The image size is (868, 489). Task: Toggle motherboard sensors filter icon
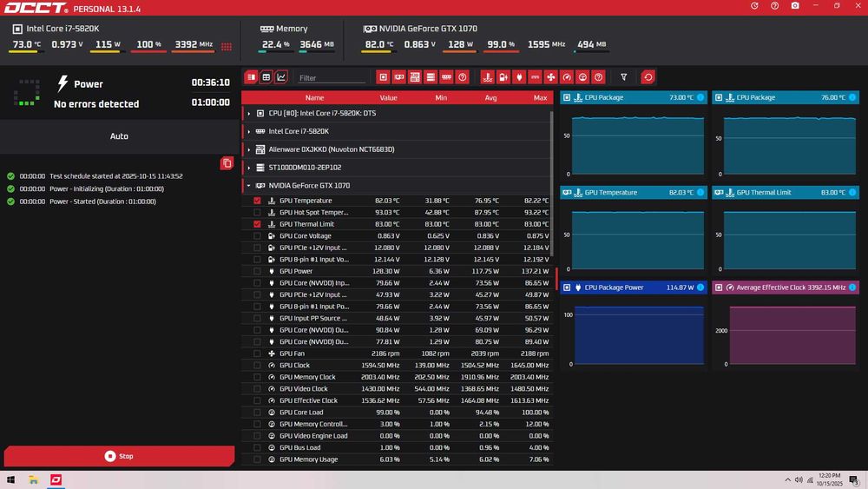coord(415,77)
